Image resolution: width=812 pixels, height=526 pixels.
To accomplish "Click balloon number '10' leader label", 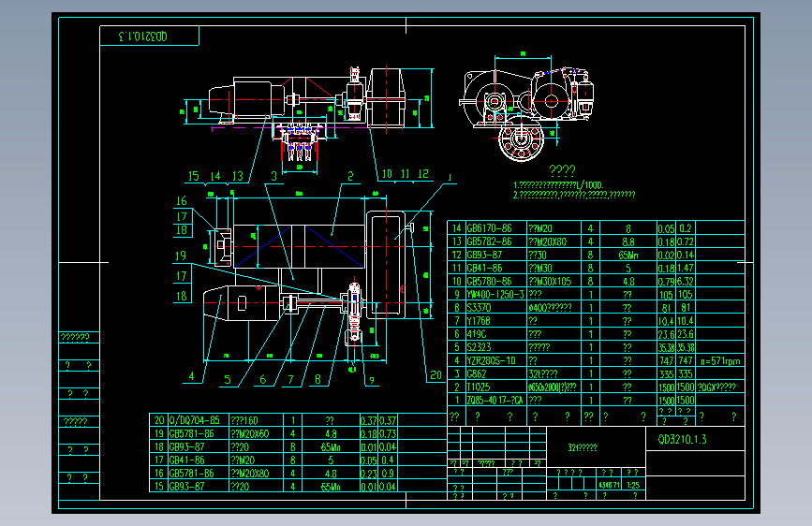I will [x=387, y=174].
